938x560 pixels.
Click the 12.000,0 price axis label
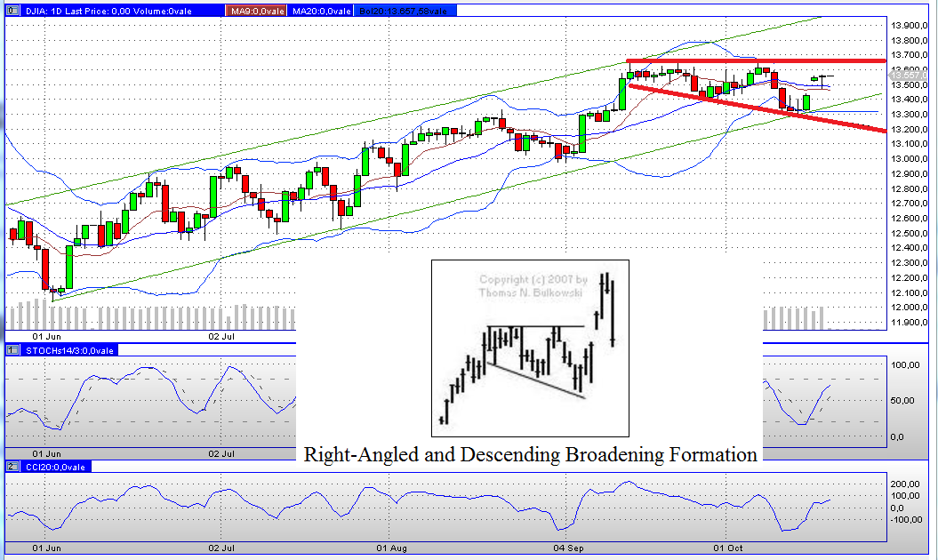pos(909,308)
